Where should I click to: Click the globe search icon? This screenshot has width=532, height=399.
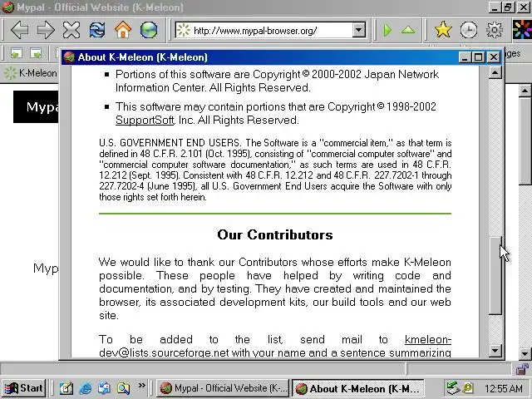(x=149, y=30)
